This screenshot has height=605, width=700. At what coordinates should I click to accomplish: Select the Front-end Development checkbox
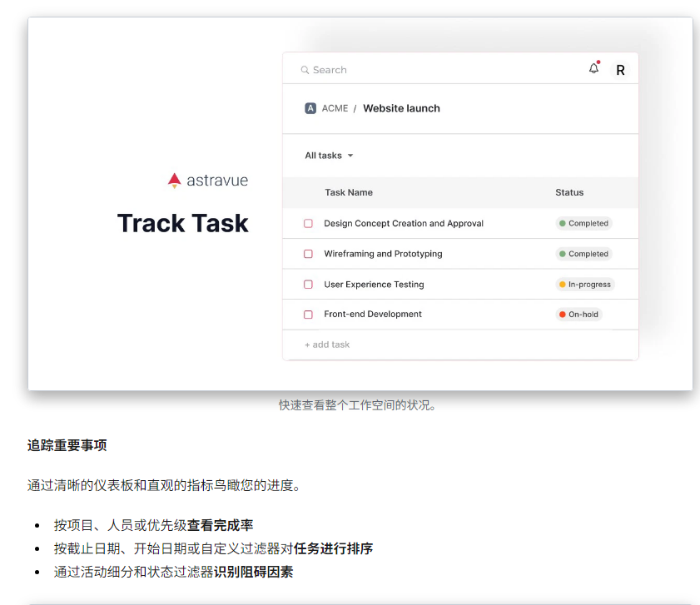(308, 315)
